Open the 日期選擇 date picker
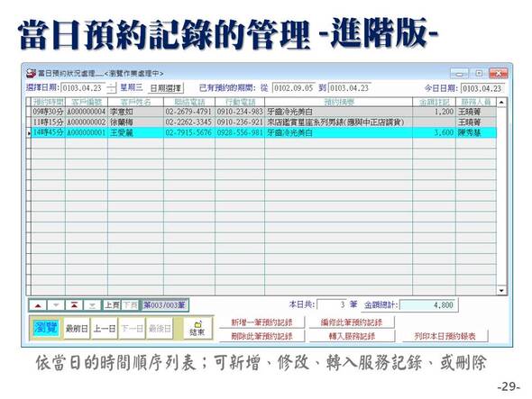The width and height of the screenshot is (532, 399). [x=166, y=88]
